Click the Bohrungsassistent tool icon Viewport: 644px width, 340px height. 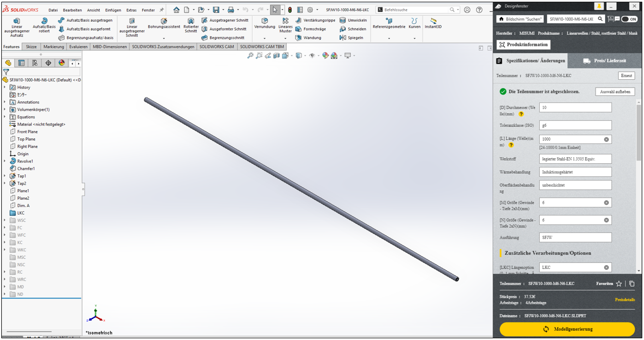[164, 21]
